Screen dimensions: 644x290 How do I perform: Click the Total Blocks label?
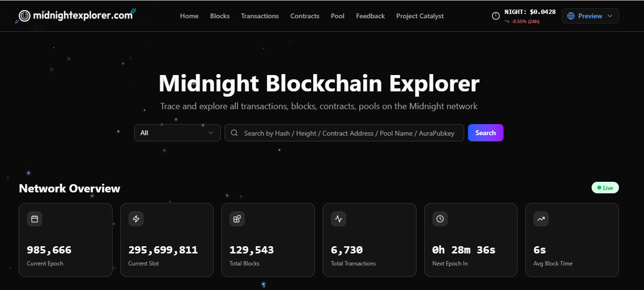[x=244, y=264]
